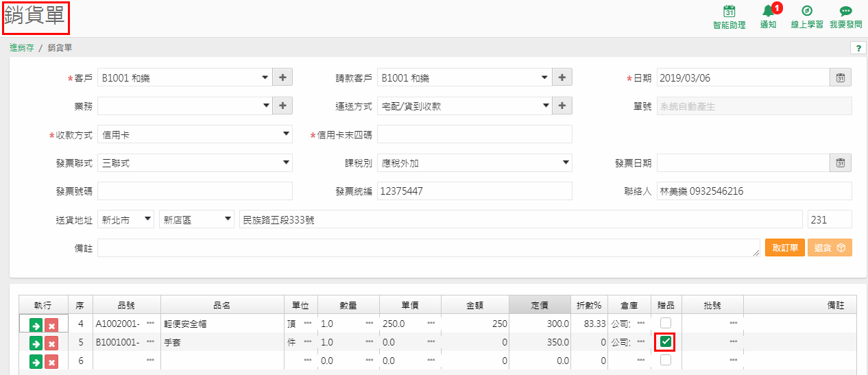Click the 金額 column header
This screenshot has height=375, width=868.
[x=474, y=304]
